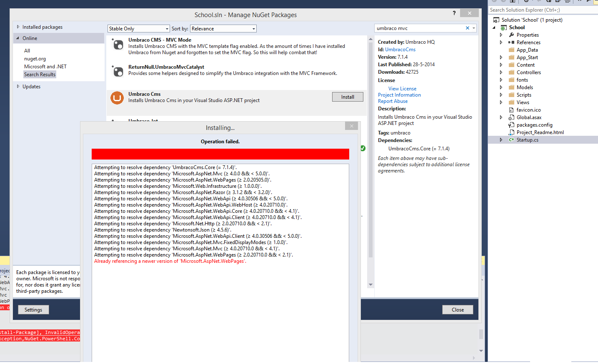Click the 'Operation failed.' message
This screenshot has height=364, width=598.
[220, 142]
